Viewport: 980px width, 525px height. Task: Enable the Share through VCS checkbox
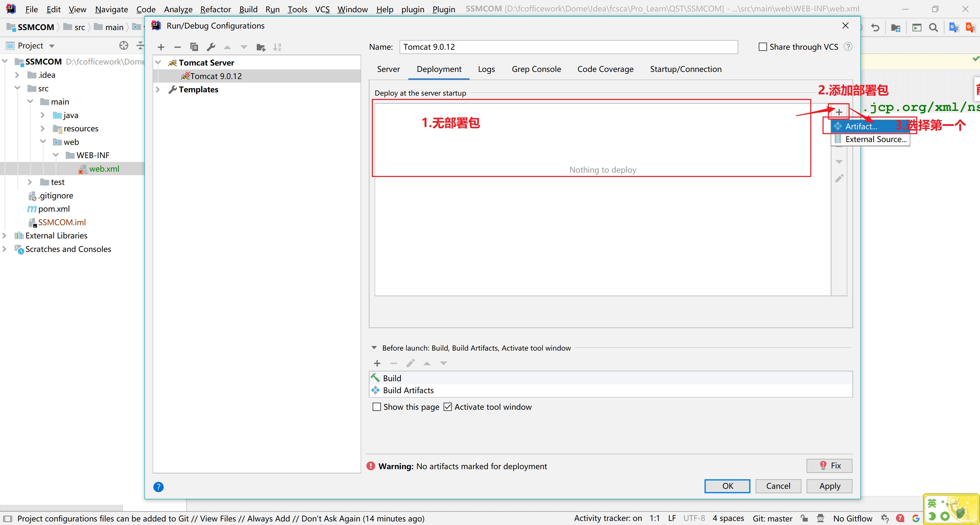point(763,47)
